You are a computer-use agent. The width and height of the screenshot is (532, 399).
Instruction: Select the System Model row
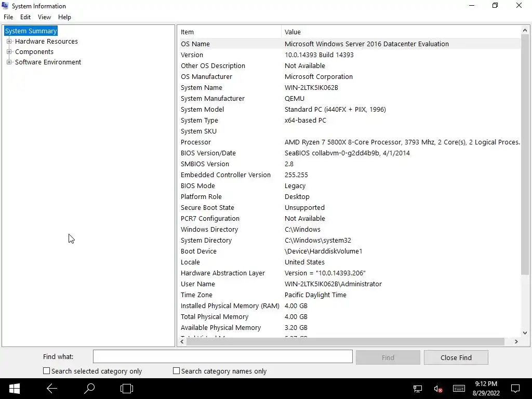[x=350, y=109]
